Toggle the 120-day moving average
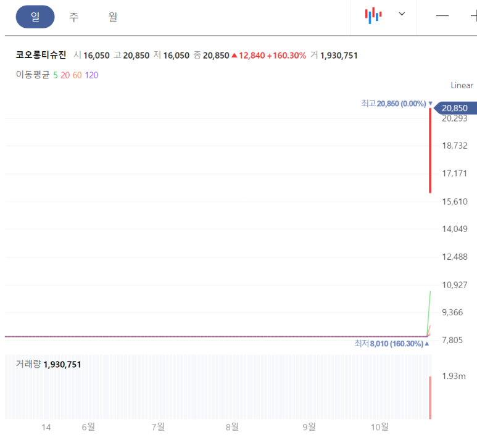Image resolution: width=477 pixels, height=448 pixels. (91, 75)
